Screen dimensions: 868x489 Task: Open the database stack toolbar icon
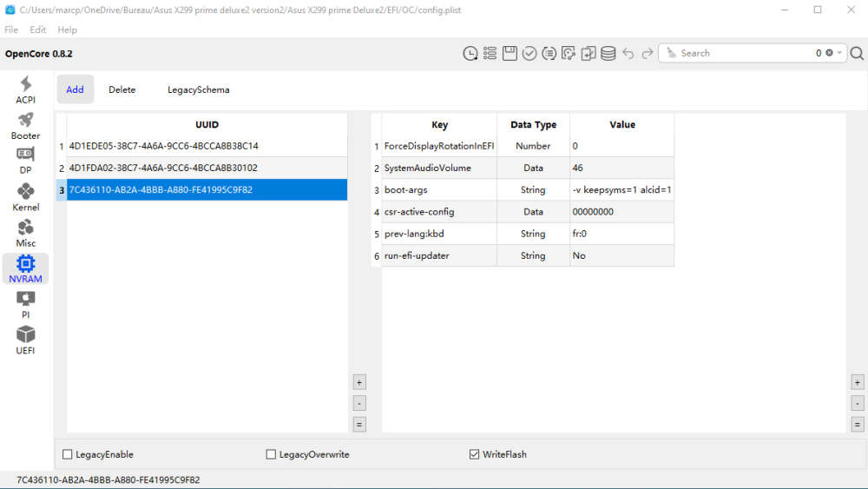608,53
